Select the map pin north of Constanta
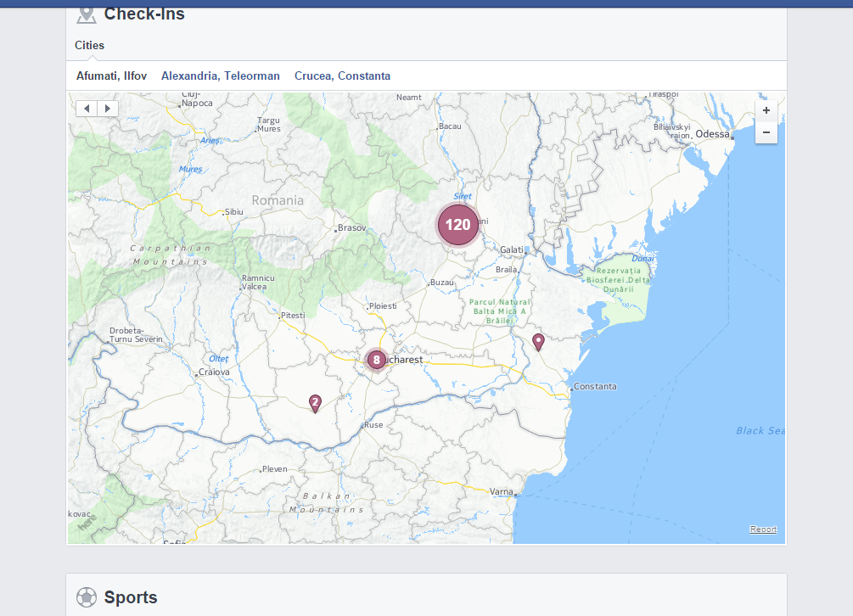This screenshot has width=853, height=616. pyautogui.click(x=538, y=343)
